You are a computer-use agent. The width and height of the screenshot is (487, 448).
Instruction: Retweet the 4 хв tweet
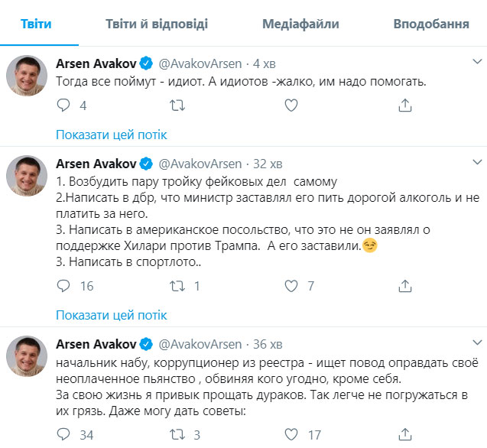tap(177, 106)
